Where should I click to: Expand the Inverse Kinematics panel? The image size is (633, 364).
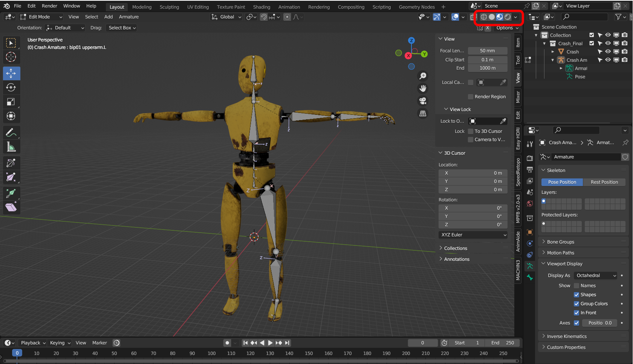coord(567,337)
